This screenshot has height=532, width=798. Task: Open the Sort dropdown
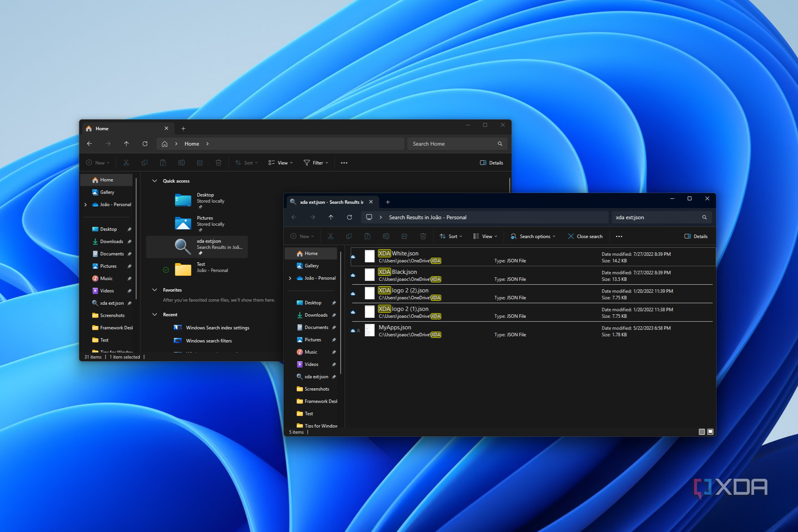451,236
